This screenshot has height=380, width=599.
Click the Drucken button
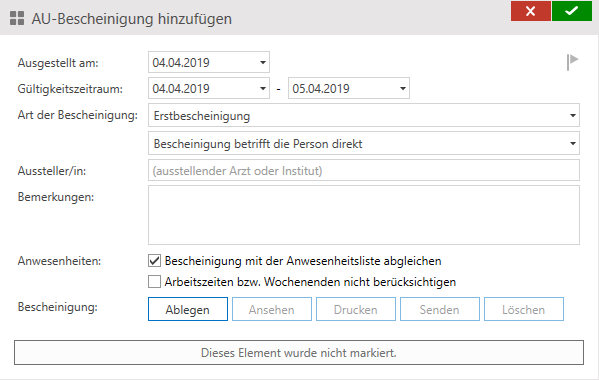tap(356, 309)
